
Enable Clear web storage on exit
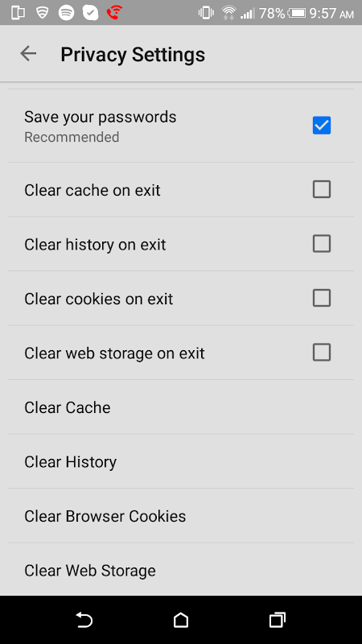321,353
